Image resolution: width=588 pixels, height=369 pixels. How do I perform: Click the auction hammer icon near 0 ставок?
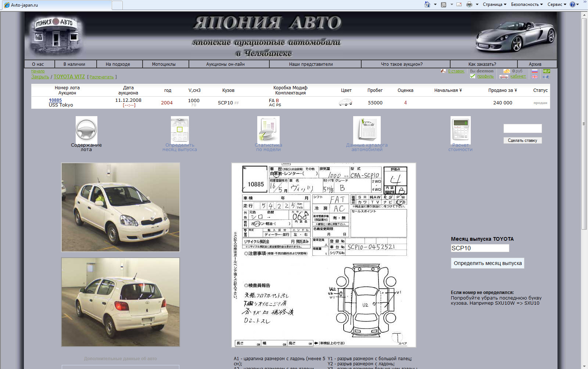pyautogui.click(x=443, y=71)
